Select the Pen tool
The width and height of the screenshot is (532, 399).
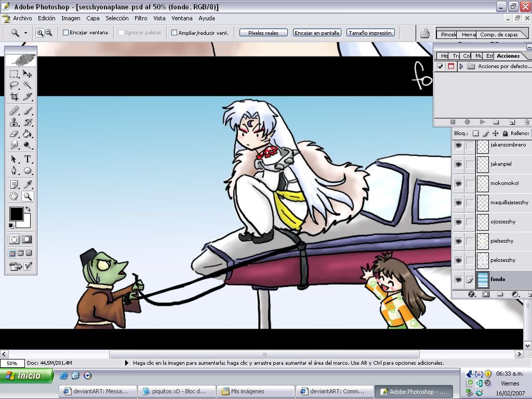14,170
